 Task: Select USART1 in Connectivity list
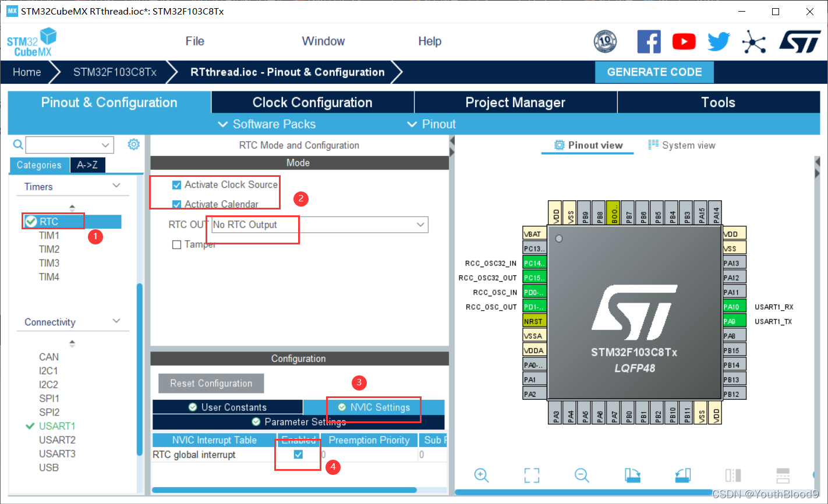[57, 426]
